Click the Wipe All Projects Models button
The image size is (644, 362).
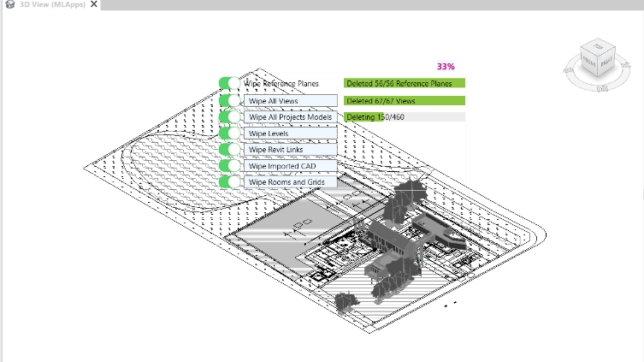pyautogui.click(x=290, y=117)
